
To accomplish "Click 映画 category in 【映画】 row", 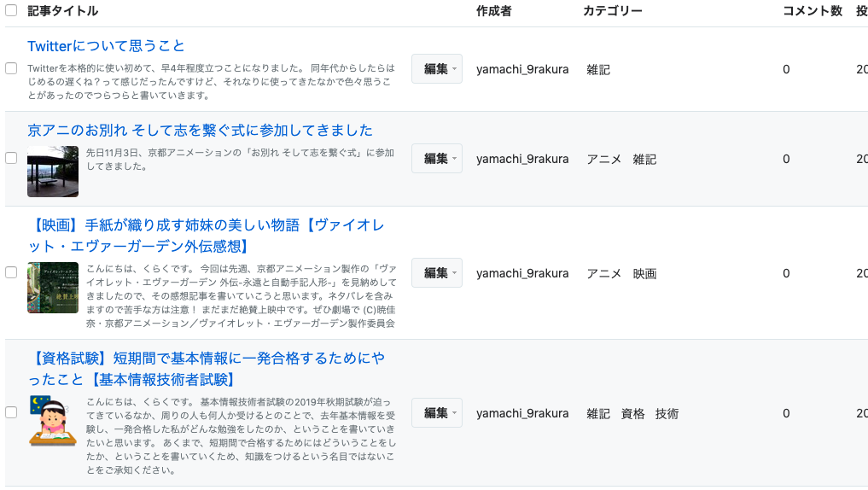I will click(x=644, y=273).
